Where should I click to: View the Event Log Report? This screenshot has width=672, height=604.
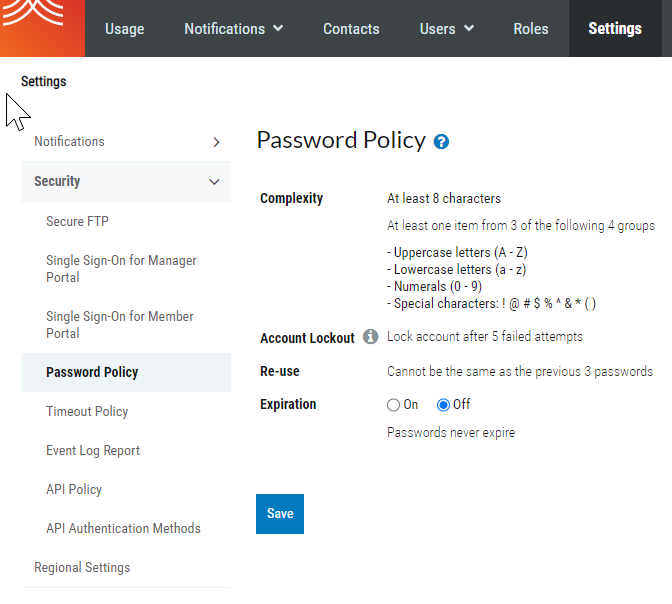point(93,451)
